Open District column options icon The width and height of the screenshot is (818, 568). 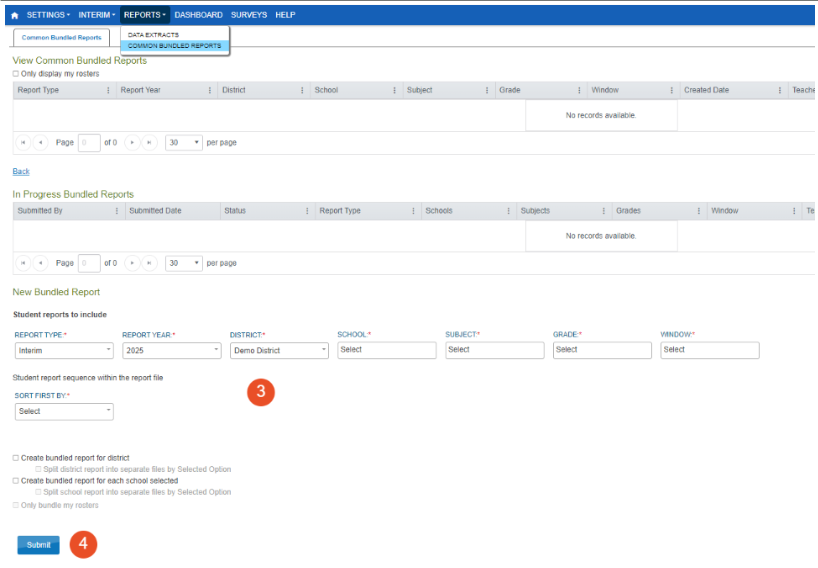pos(302,90)
